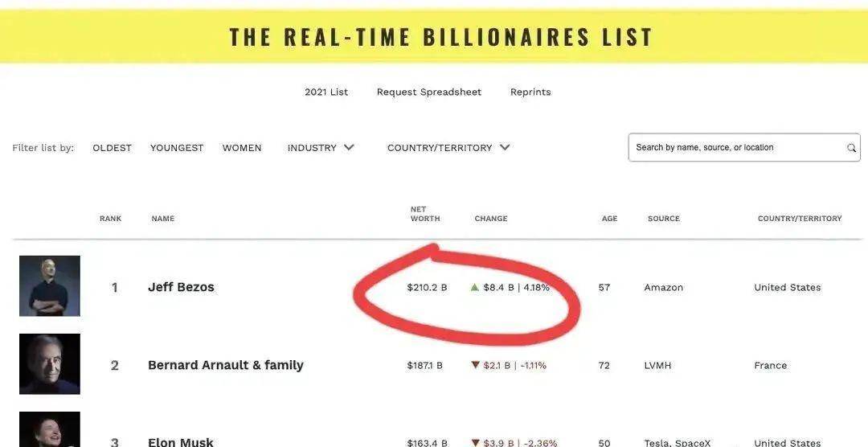Open Bernard Arnault profile photo
The image size is (868, 447).
pyautogui.click(x=50, y=363)
